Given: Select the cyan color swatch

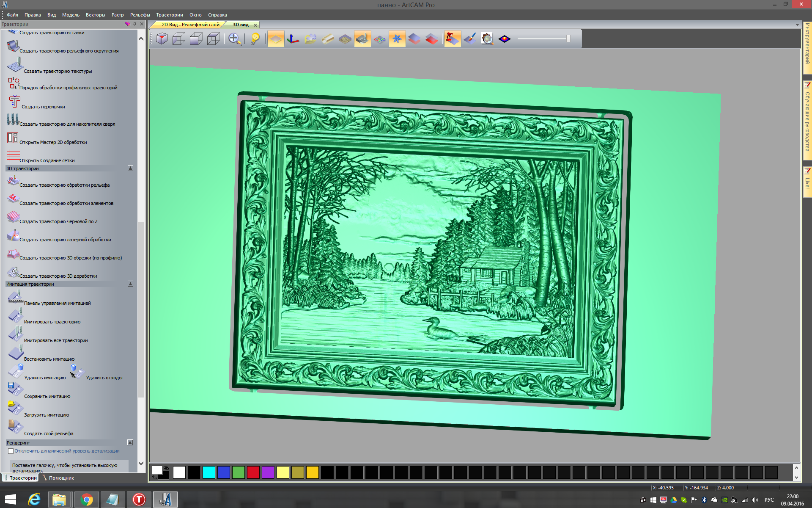Looking at the screenshot, I should (x=208, y=472).
